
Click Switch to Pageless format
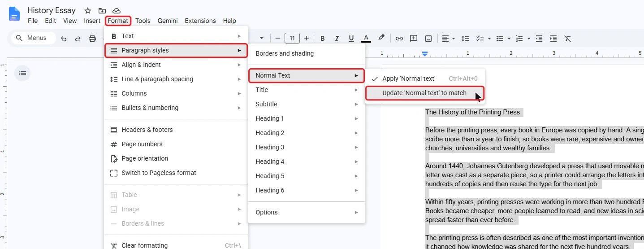pyautogui.click(x=176, y=173)
